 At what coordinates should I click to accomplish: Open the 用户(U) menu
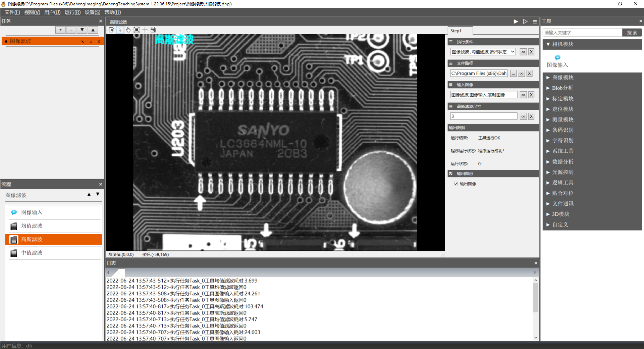pos(52,12)
